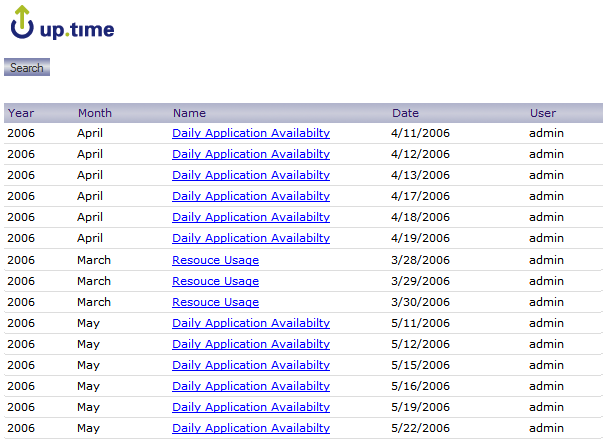Open Daily Application Availabilty report for 5/12/2006
This screenshot has width=609, height=448.
(x=251, y=344)
